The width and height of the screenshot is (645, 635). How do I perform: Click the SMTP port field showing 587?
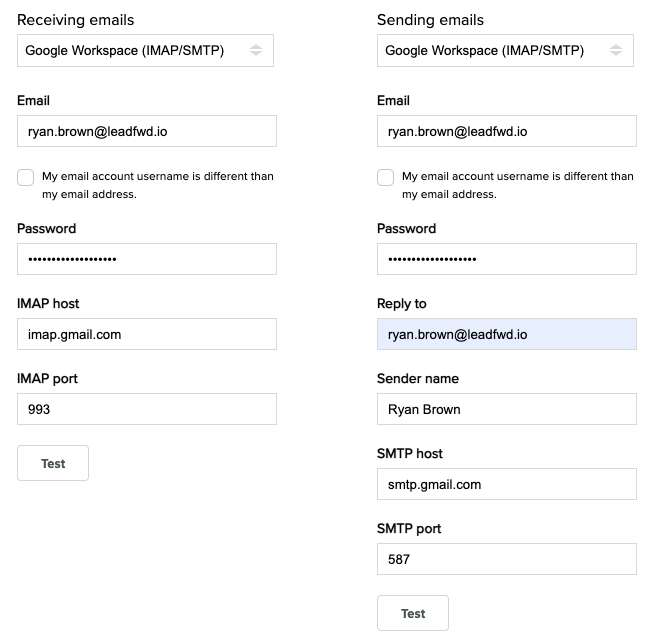pyautogui.click(x=507, y=559)
